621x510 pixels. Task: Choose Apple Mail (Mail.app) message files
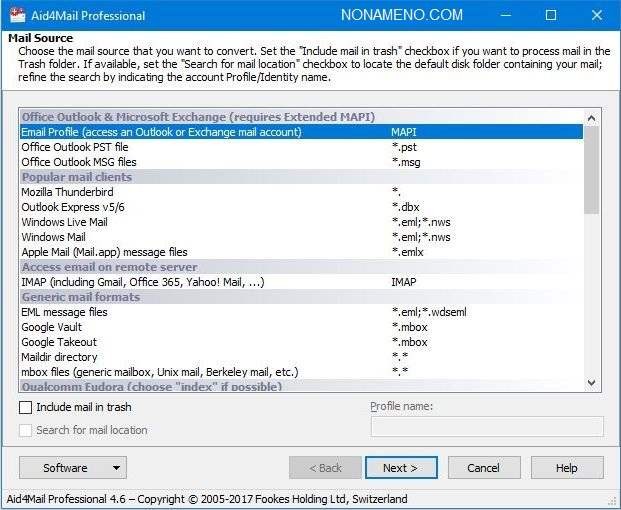(x=104, y=252)
